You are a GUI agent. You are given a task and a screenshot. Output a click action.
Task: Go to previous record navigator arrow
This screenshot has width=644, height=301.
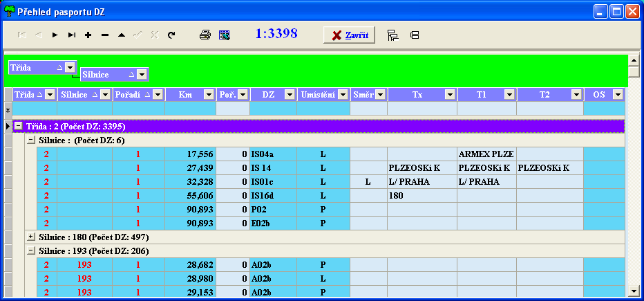coord(38,35)
